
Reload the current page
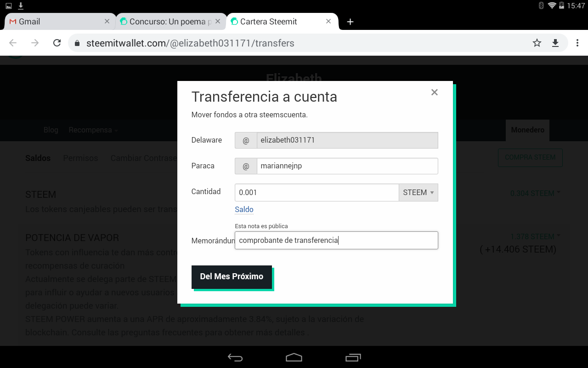tap(57, 43)
